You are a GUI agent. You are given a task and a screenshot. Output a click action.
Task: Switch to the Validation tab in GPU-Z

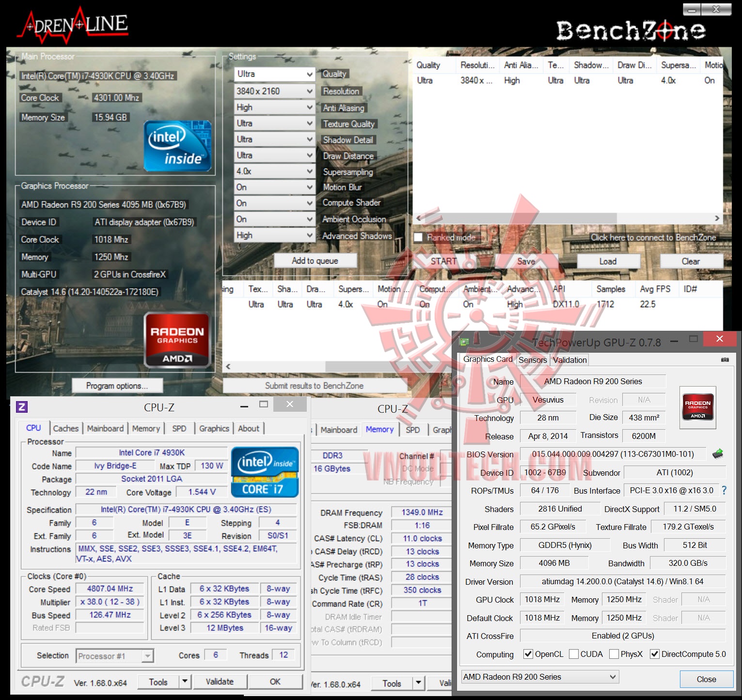click(569, 359)
